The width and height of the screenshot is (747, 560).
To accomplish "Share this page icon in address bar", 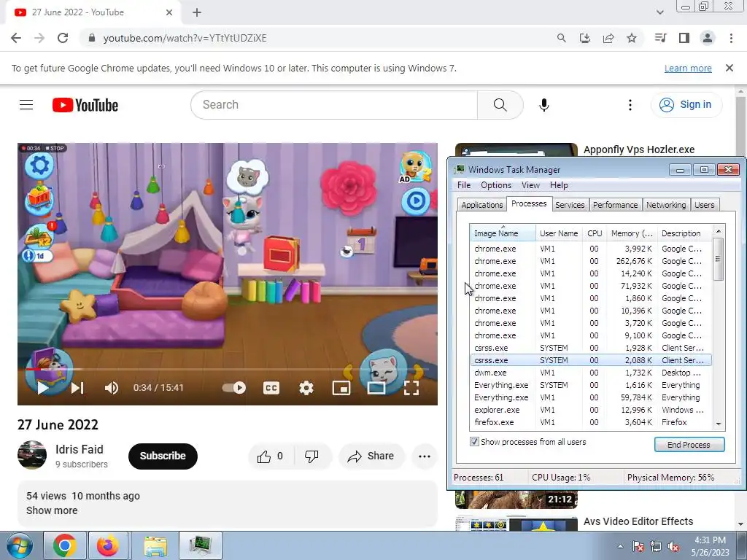I will (608, 38).
